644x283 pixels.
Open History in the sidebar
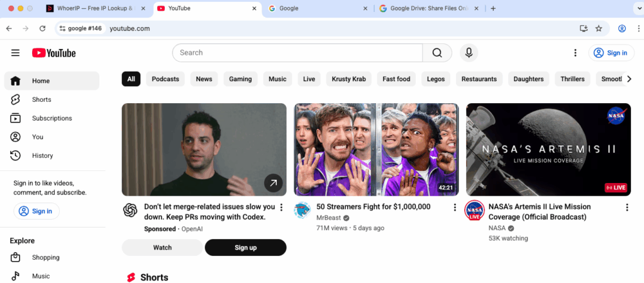point(42,155)
